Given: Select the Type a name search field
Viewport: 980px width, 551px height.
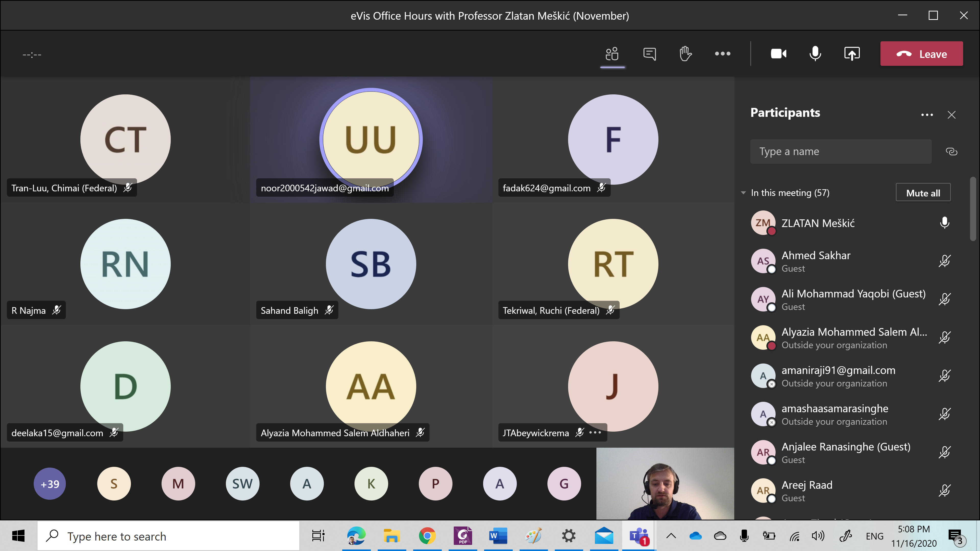Looking at the screenshot, I should click(x=841, y=151).
